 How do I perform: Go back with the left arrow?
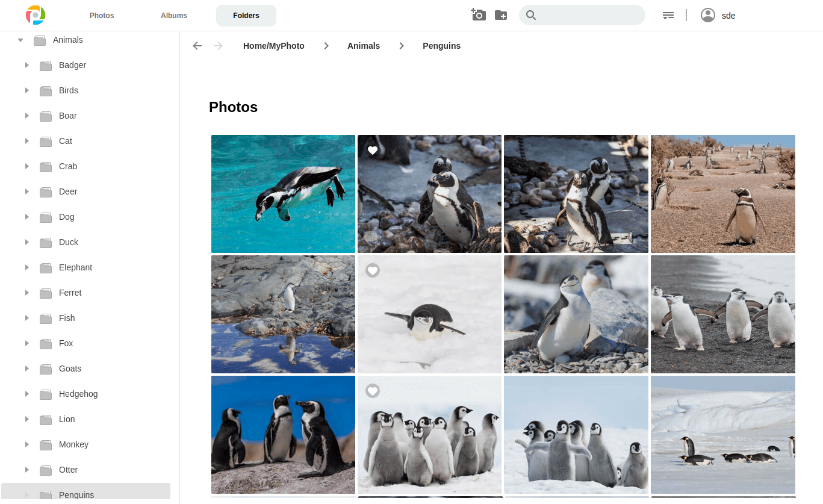[x=197, y=46]
